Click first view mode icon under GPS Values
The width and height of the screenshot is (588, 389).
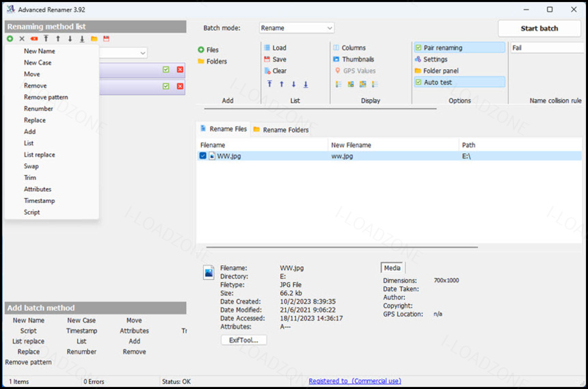tap(338, 84)
